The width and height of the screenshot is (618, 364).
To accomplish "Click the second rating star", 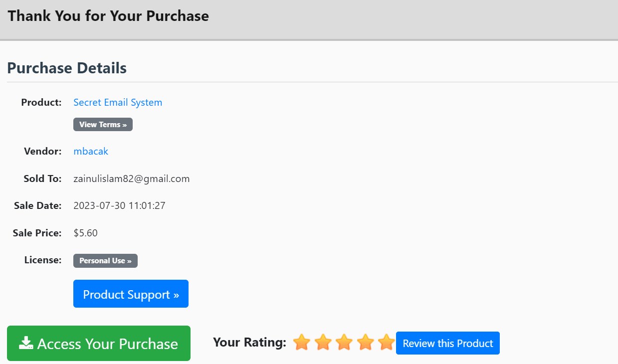I will [x=323, y=343].
